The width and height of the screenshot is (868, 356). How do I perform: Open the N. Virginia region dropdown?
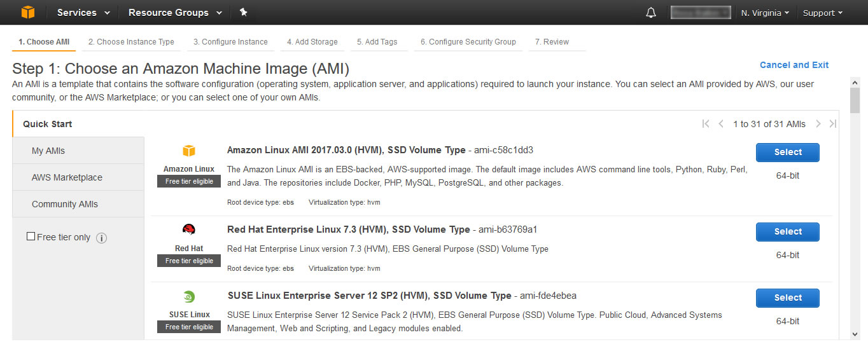(765, 13)
